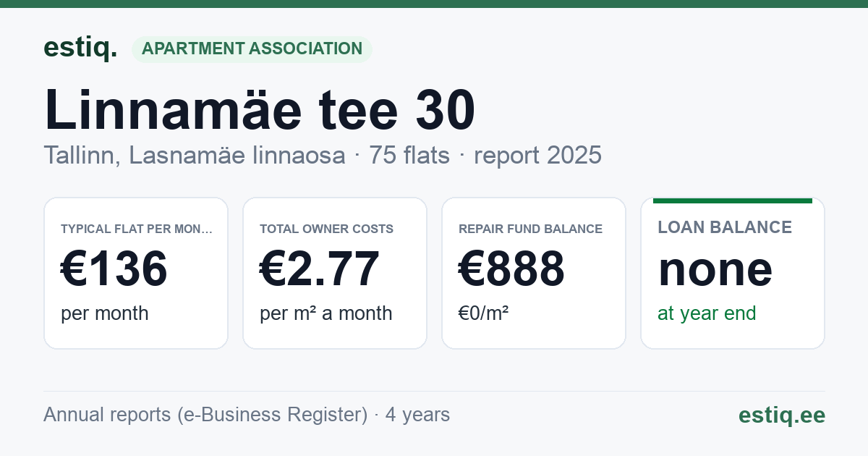Open the estiq.ee link
868x456 pixels.
pyautogui.click(x=782, y=415)
